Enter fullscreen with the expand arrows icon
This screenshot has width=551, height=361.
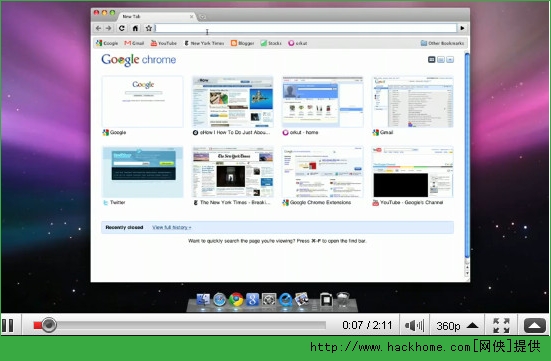pos(501,325)
